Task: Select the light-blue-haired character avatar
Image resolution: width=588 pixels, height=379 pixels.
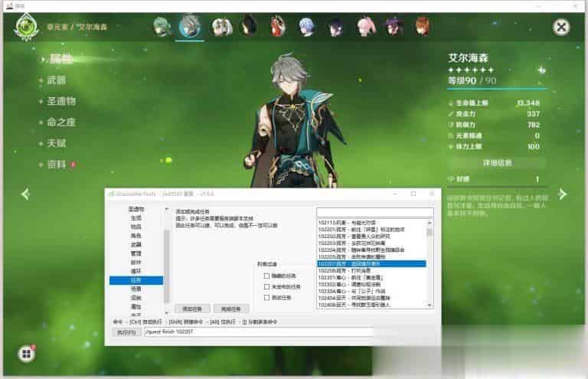Action: (x=307, y=27)
